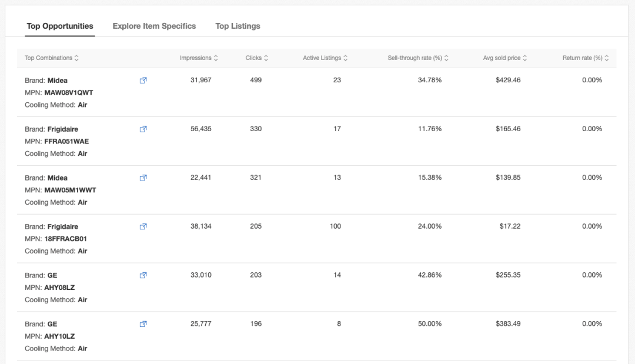
Task: Click impressions value 31,967
Action: pyautogui.click(x=201, y=80)
